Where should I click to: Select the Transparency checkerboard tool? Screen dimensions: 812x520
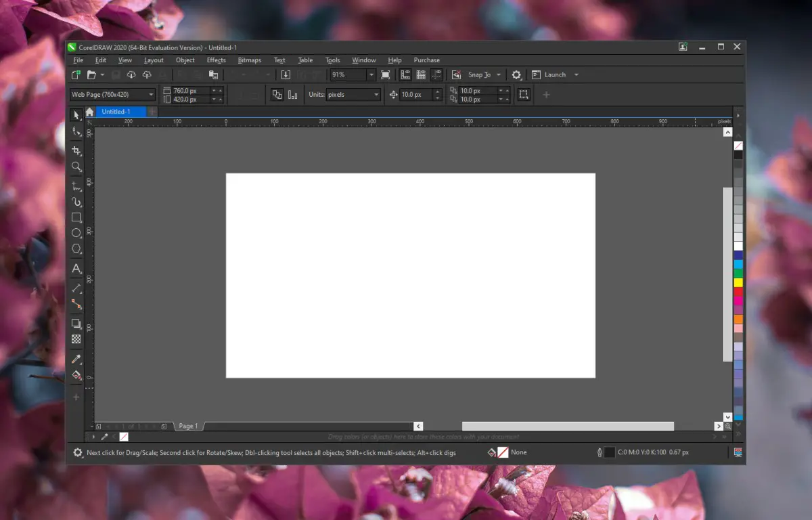76,339
